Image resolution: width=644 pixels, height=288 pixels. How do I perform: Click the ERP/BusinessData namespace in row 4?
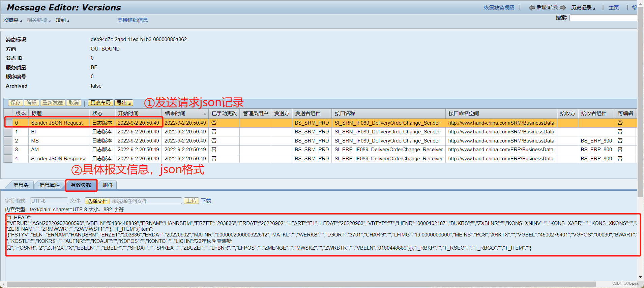[x=501, y=159]
